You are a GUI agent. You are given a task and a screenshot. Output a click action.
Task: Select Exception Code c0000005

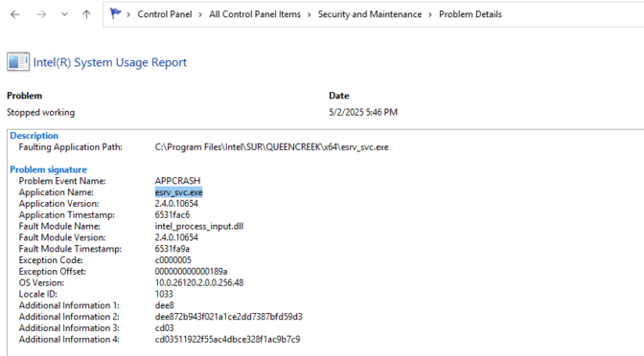click(x=172, y=260)
